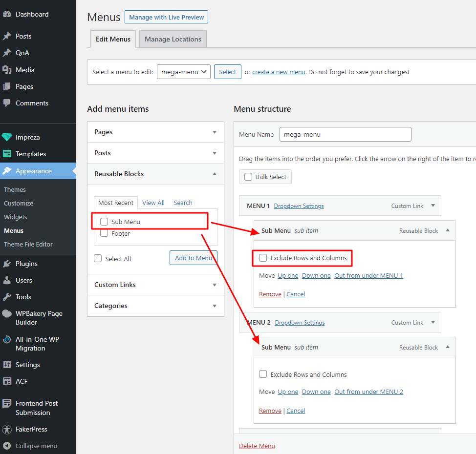The width and height of the screenshot is (476, 454).
Task: Collapse Sub Menu item under MENU 1
Action: coord(448,230)
